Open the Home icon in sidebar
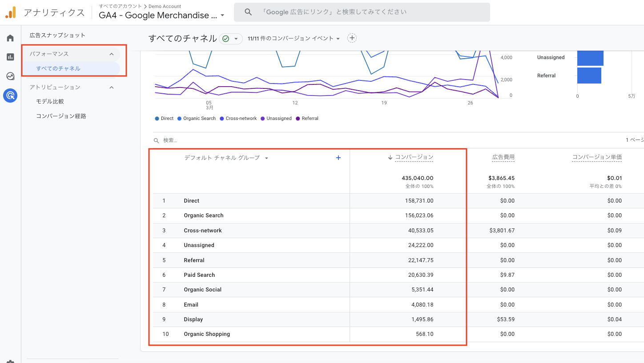Image resolution: width=644 pixels, height=363 pixels. tap(10, 38)
